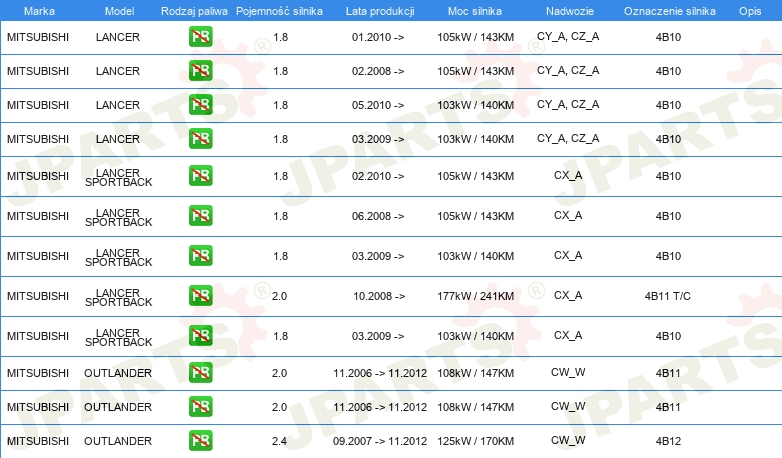Click the 177kW / 241KM engine power cell
This screenshot has height=458, width=782.
point(475,296)
